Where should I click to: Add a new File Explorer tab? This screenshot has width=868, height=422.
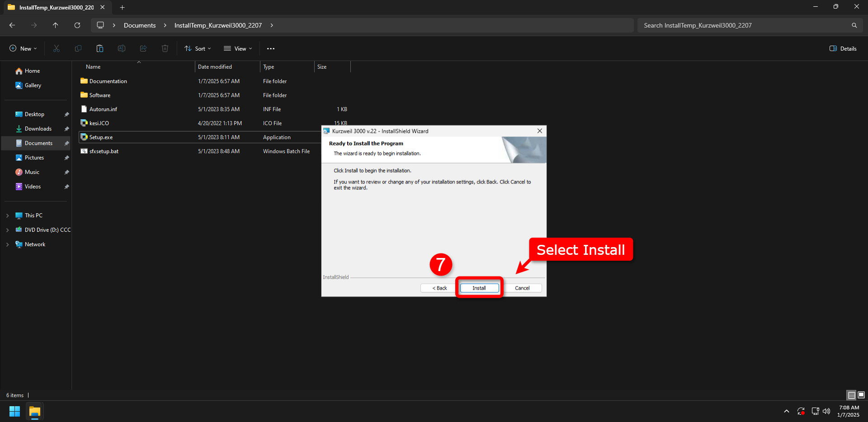tap(122, 7)
